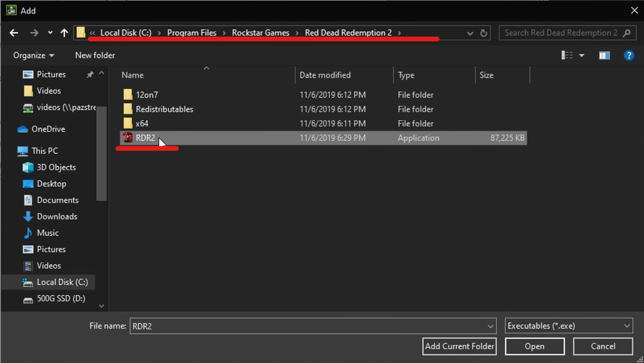
Task: Click RDR2's date 11/6/2019 6:29 PM
Action: coord(333,138)
